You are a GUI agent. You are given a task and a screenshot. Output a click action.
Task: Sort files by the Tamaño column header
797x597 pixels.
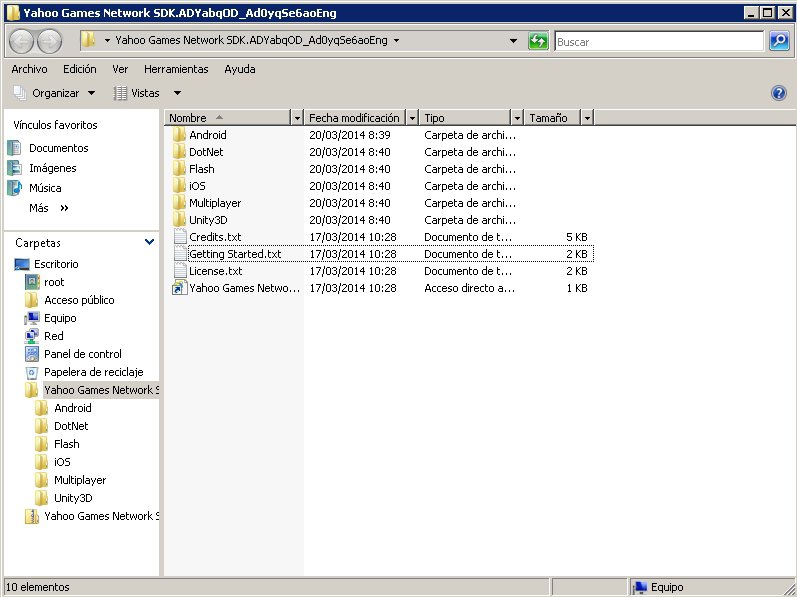pyautogui.click(x=553, y=118)
